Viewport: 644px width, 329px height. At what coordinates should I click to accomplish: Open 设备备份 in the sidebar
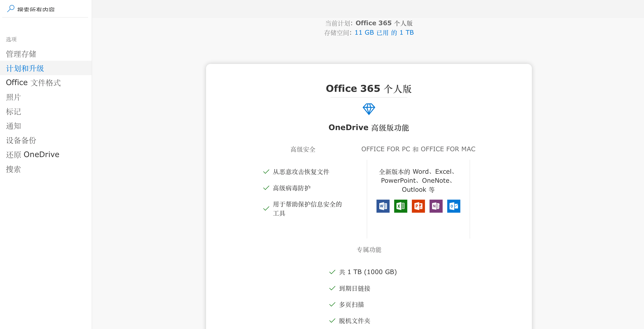click(46, 140)
